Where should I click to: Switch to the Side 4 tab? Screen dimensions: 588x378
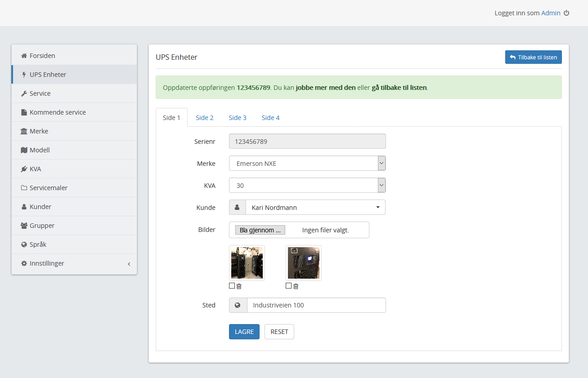[x=270, y=118]
